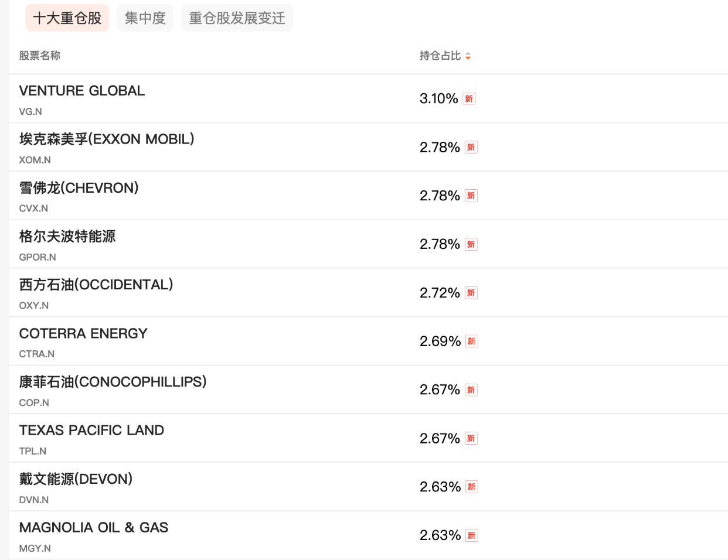Click the 新 badge beside COTERRA ENERGY
This screenshot has height=560, width=728.
click(472, 341)
